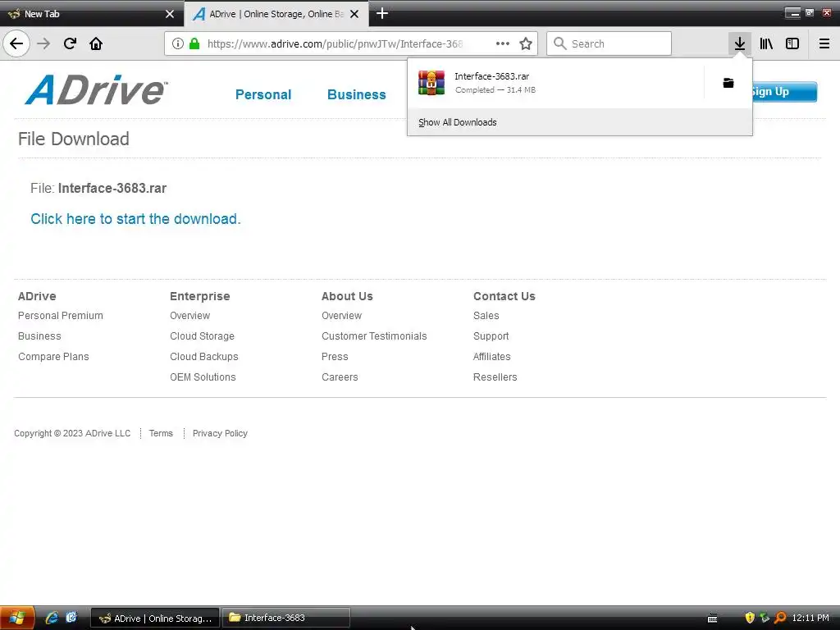
Task: Open Cloud Backups footer link
Action: click(204, 356)
